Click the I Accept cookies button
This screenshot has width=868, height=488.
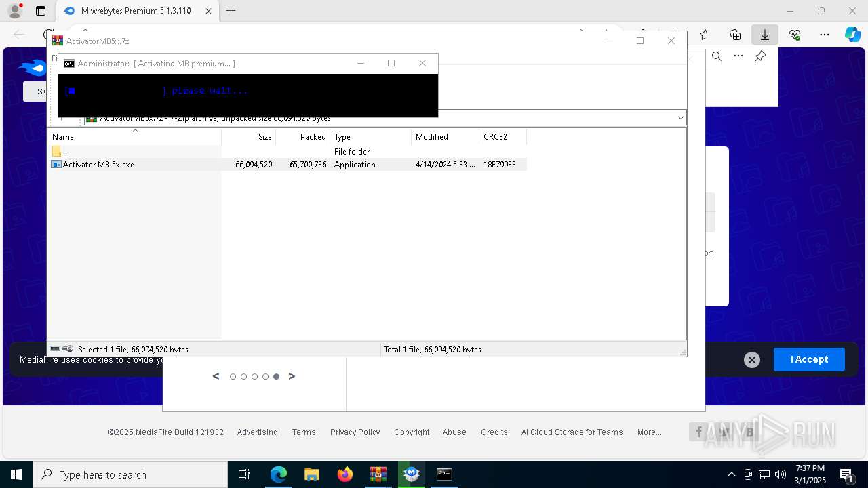pos(809,359)
